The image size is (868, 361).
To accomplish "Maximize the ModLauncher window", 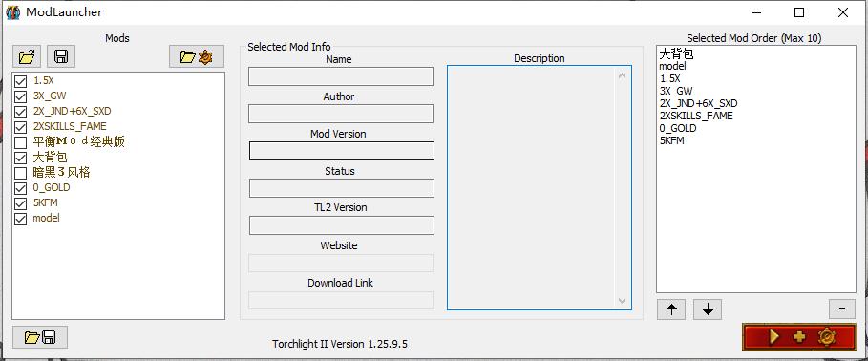I will [799, 12].
